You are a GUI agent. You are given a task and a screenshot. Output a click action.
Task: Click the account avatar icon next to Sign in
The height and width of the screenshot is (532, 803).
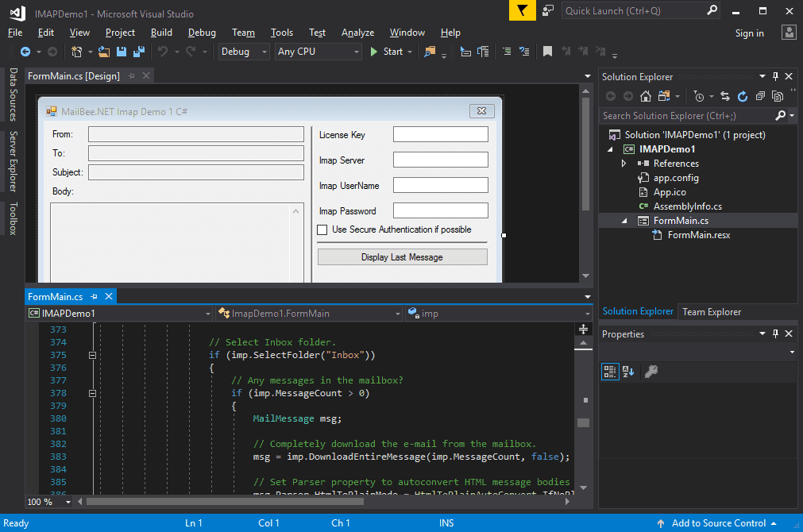tap(789, 33)
